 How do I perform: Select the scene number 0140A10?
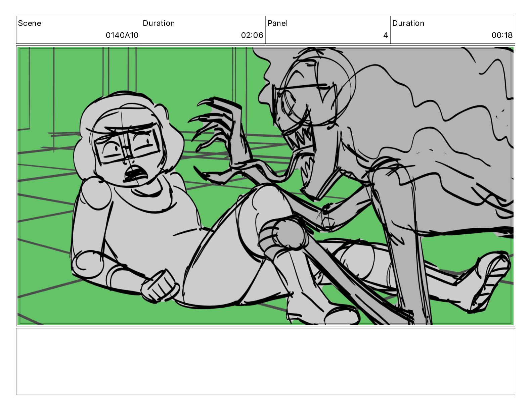point(122,35)
